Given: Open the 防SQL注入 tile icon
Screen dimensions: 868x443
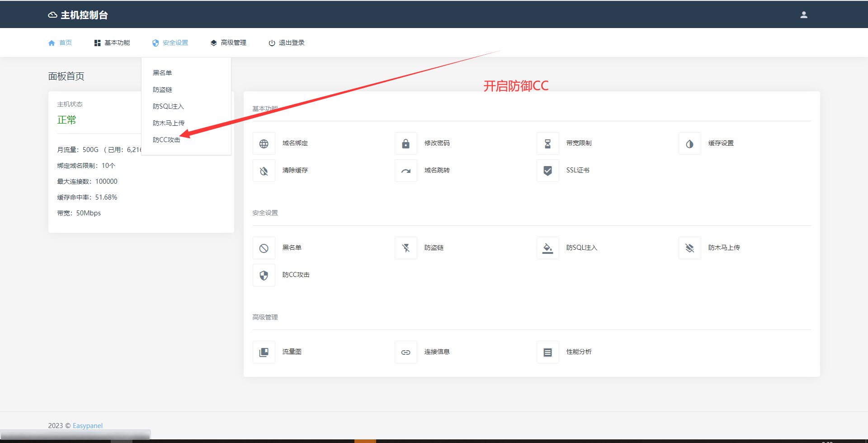Looking at the screenshot, I should click(547, 248).
